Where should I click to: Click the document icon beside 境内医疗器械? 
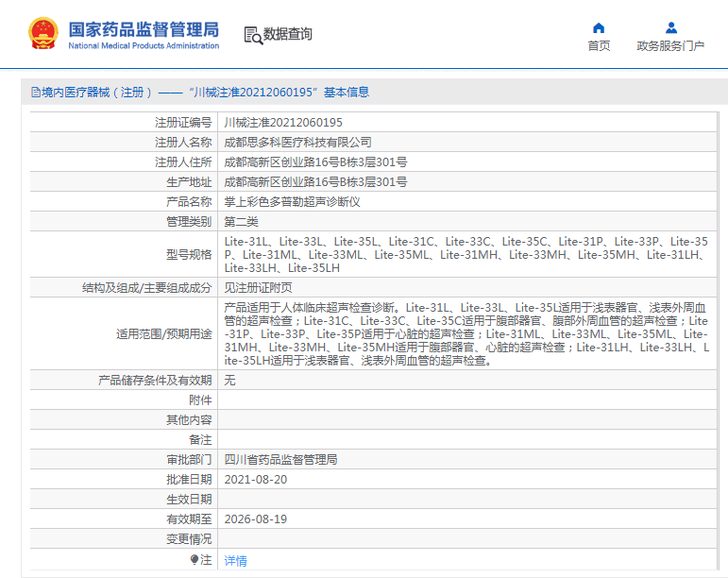(x=36, y=93)
